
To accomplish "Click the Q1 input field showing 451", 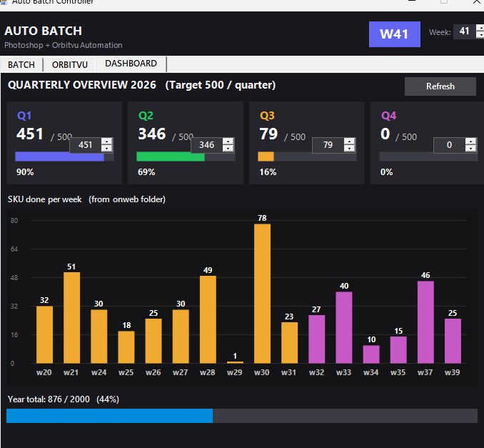I will [x=86, y=145].
